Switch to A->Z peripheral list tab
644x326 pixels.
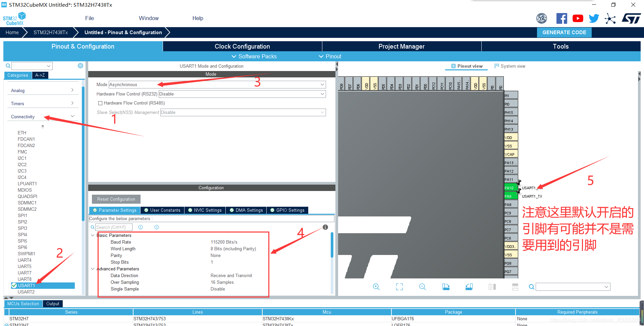pyautogui.click(x=40, y=75)
